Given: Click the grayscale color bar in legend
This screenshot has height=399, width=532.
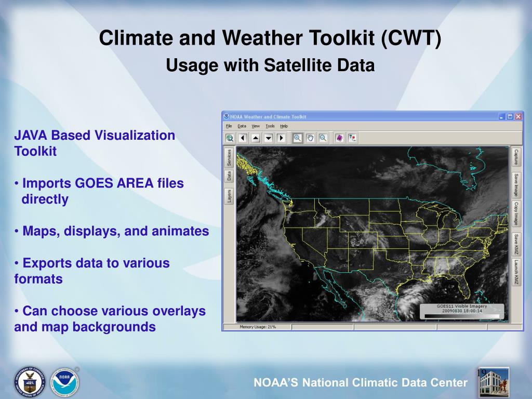Looking at the screenshot, I should pos(462,316).
